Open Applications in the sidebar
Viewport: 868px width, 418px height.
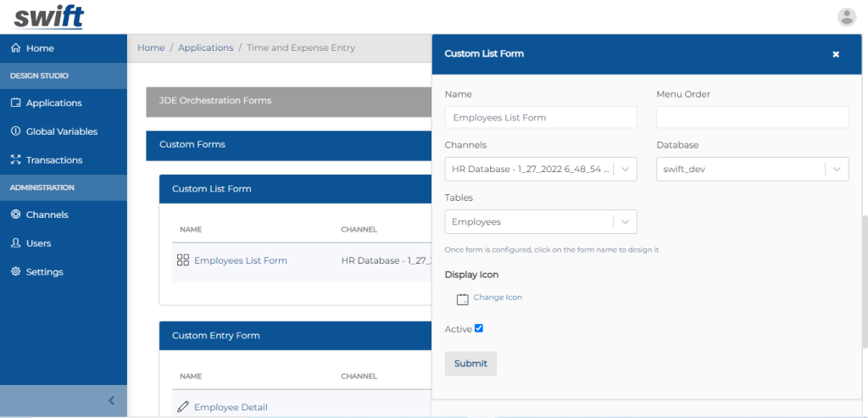tap(53, 103)
